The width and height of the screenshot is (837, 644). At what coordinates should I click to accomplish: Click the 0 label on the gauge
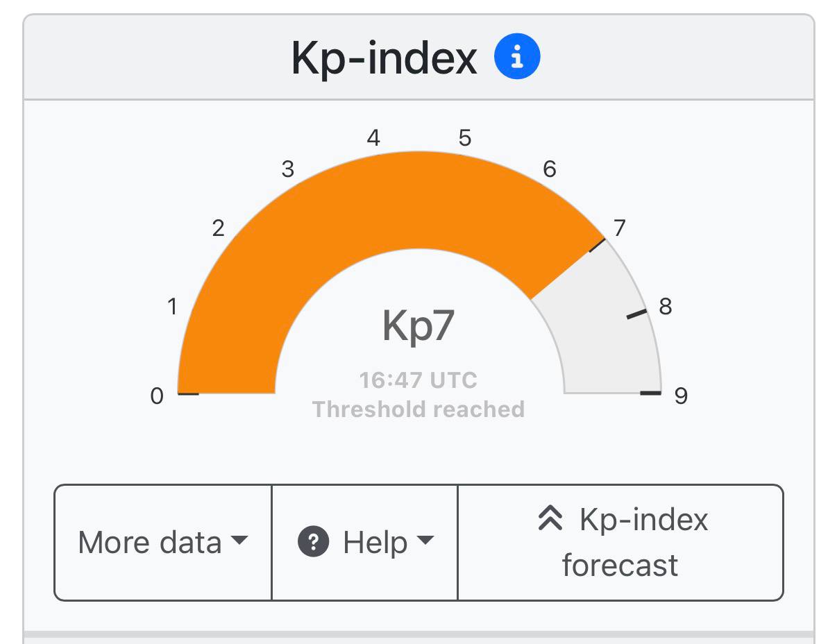click(158, 396)
